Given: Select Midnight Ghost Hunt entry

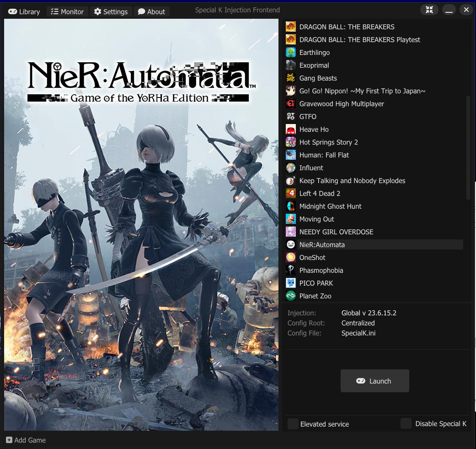Looking at the screenshot, I should [x=330, y=206].
